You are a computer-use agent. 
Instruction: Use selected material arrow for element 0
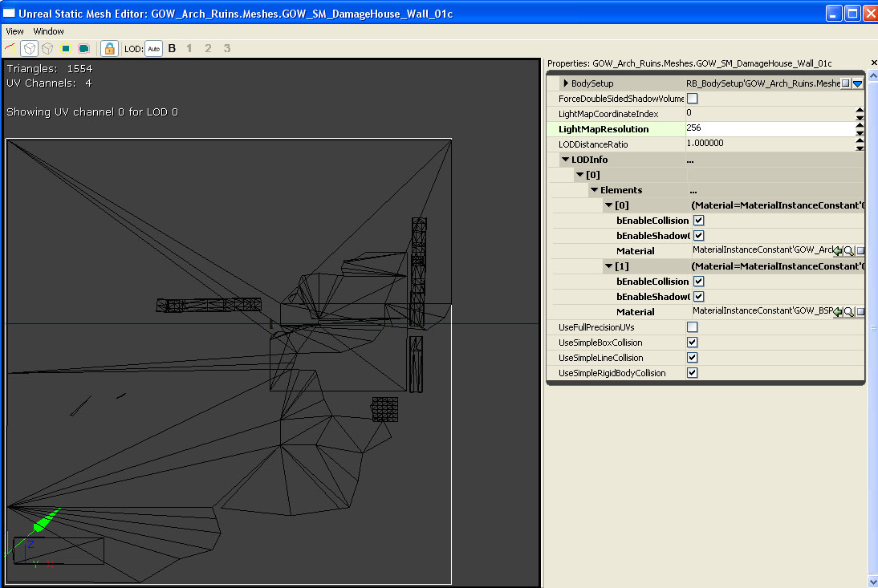coord(837,251)
